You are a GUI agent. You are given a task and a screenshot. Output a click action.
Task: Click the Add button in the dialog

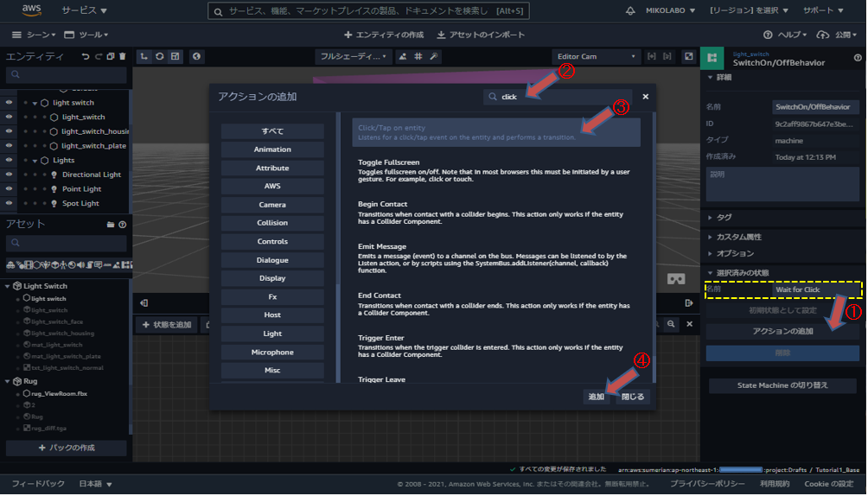(597, 397)
